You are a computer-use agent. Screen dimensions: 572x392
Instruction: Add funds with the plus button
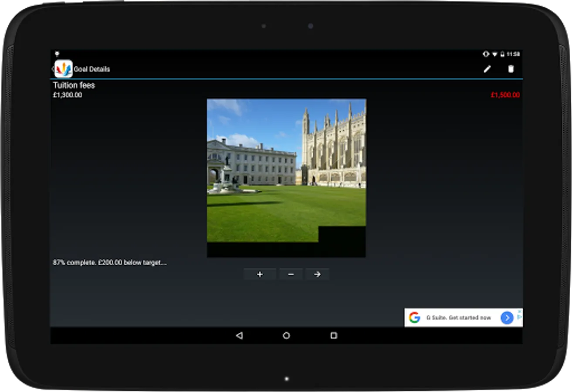point(260,274)
